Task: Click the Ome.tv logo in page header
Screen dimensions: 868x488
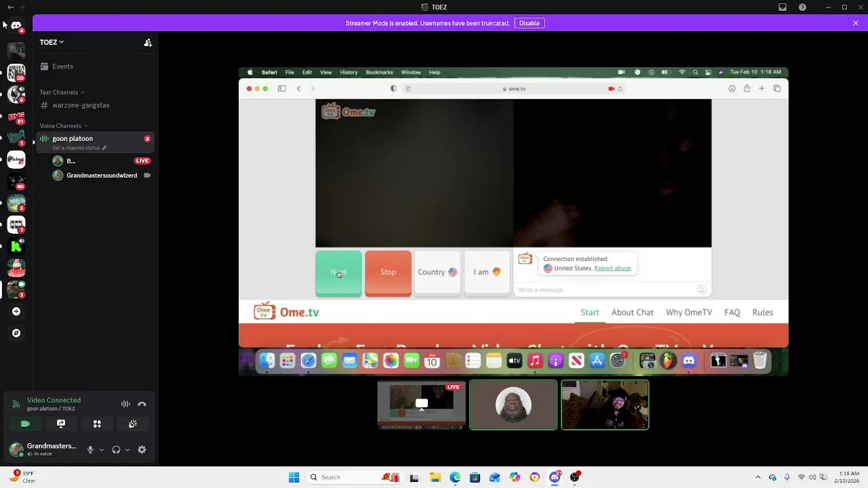Action: pos(286,312)
